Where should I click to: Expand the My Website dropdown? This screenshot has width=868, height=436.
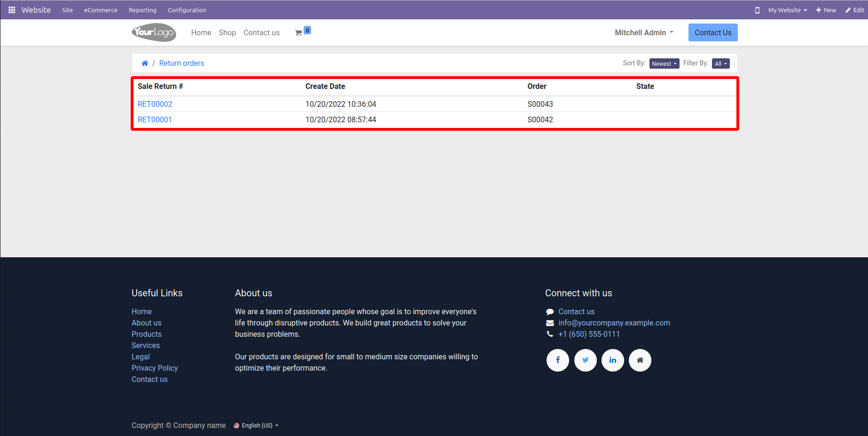coord(788,10)
